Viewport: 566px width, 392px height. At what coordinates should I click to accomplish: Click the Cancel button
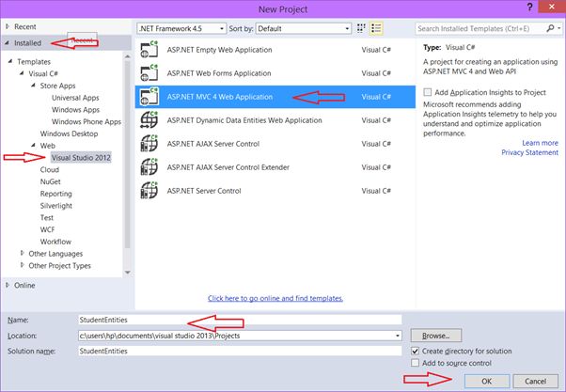[535, 381]
